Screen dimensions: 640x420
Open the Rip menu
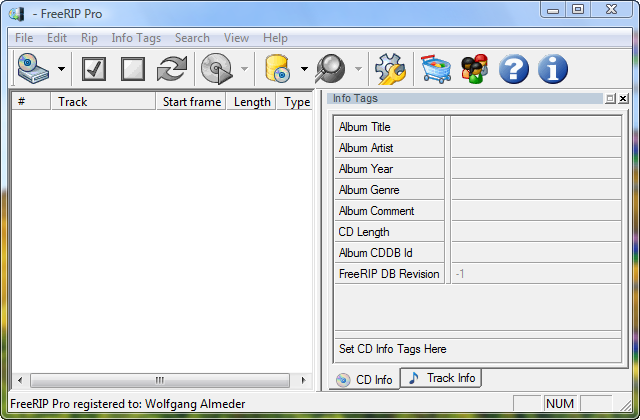click(x=89, y=38)
